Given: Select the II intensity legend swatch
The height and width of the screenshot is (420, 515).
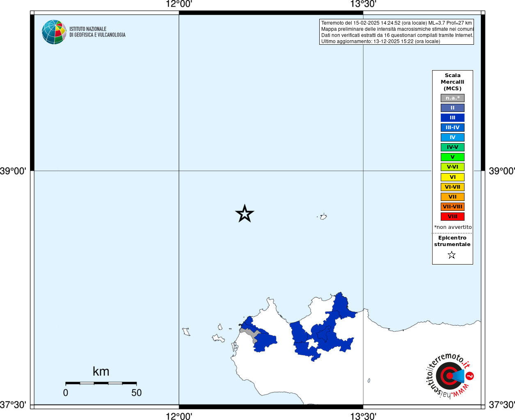Looking at the screenshot, I should pyautogui.click(x=453, y=108).
